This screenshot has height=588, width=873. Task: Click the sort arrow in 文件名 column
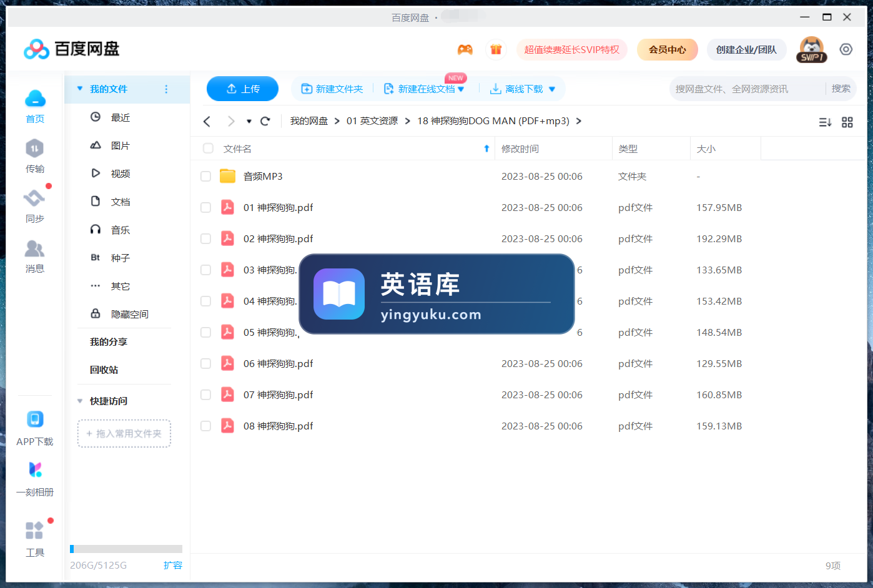click(x=486, y=149)
